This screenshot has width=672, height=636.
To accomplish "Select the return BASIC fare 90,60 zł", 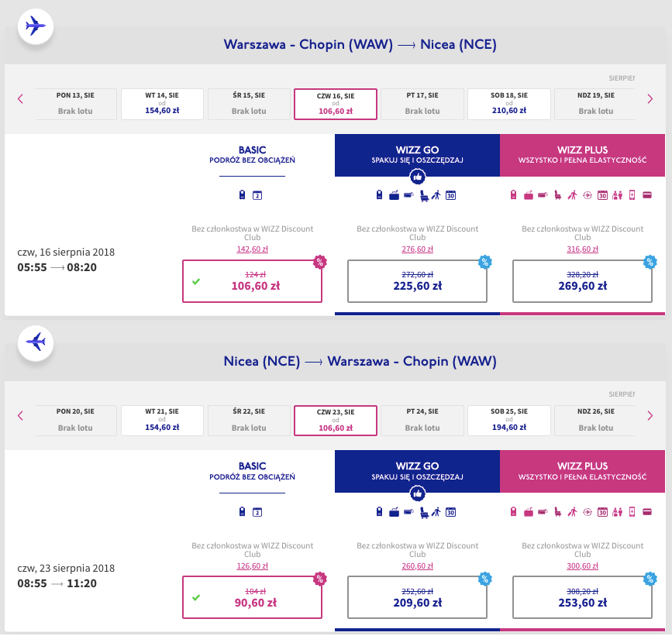I will [x=252, y=597].
